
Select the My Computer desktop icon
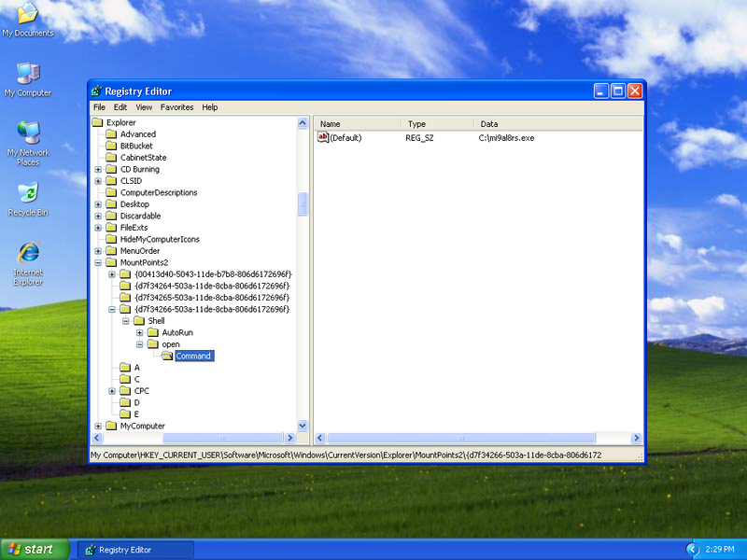pyautogui.click(x=28, y=79)
